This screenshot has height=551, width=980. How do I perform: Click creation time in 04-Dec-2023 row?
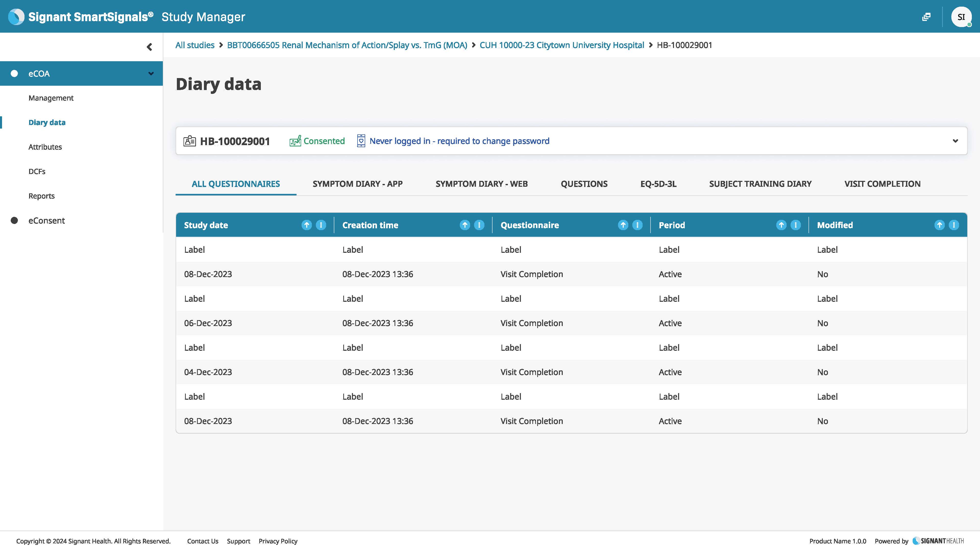coord(377,372)
